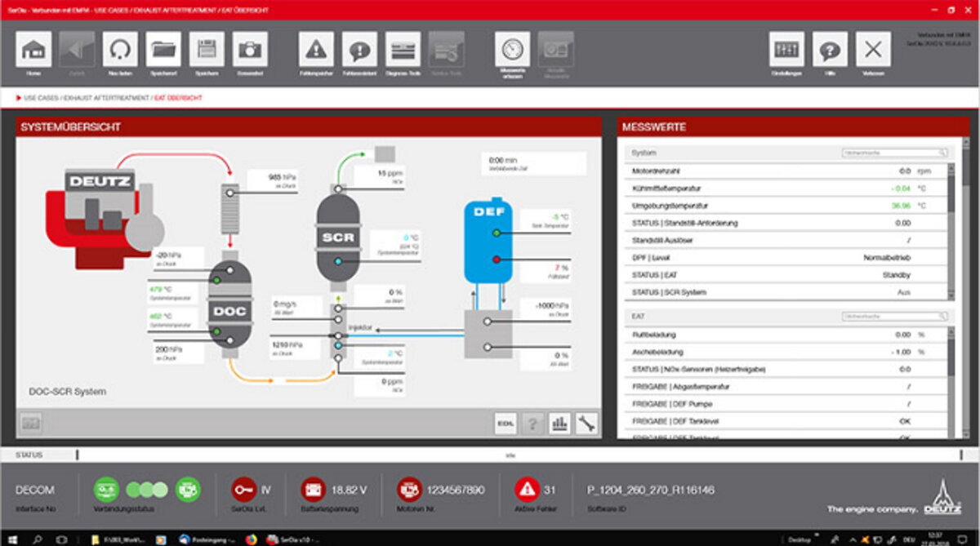
Task: Click the wrench icon below diagram
Action: coord(586,423)
